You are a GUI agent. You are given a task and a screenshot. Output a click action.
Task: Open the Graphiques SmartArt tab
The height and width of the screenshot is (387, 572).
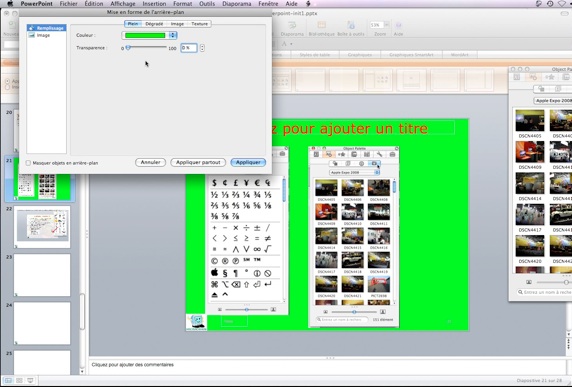pyautogui.click(x=411, y=55)
